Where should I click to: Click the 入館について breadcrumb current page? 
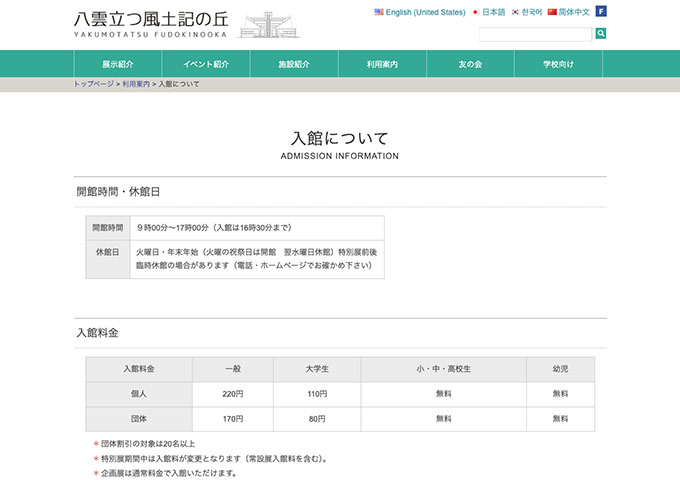point(179,84)
